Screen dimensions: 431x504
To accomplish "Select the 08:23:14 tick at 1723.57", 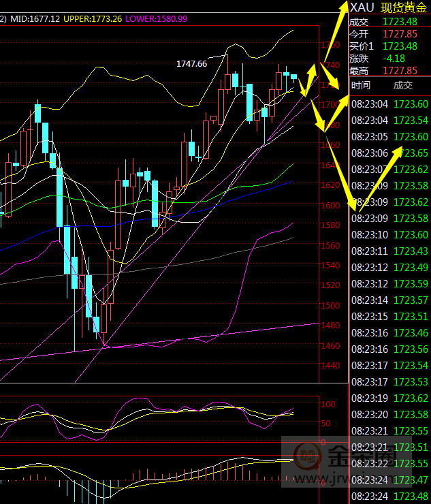I will pos(389,300).
